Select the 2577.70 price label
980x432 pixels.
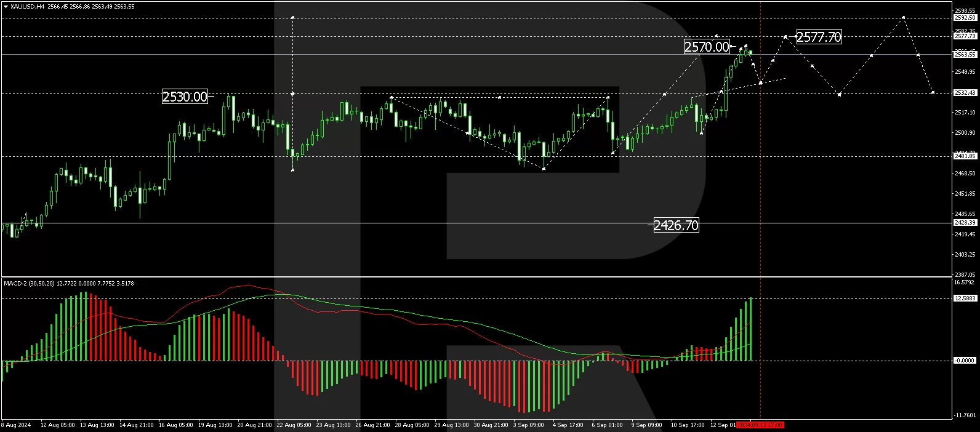coord(819,37)
